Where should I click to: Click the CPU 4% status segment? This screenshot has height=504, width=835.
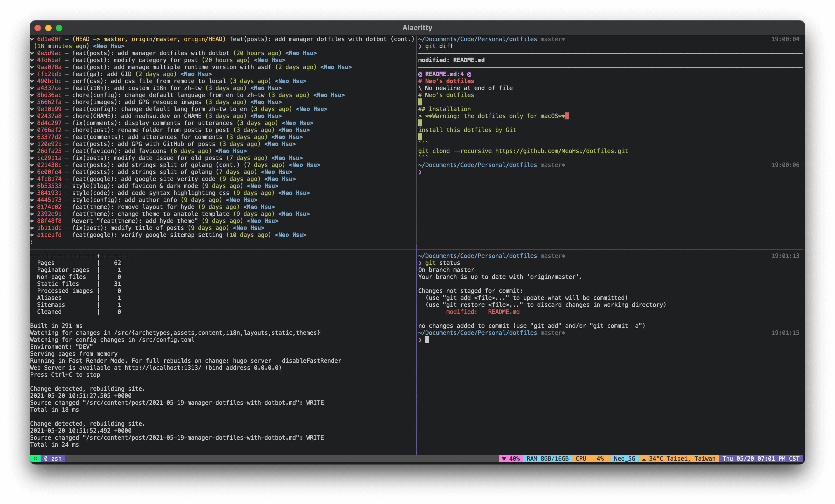tap(591, 459)
